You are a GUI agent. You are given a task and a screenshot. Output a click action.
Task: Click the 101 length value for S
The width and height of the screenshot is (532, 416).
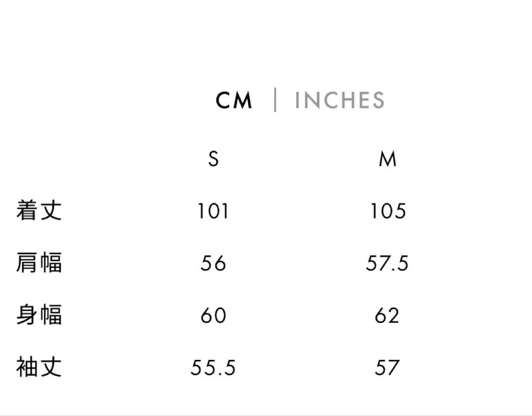213,211
